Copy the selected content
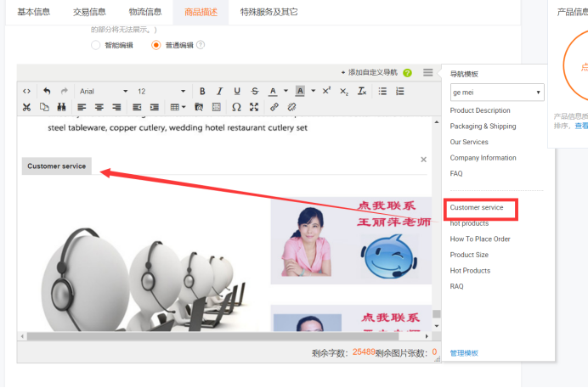The image size is (588, 388). coord(44,108)
